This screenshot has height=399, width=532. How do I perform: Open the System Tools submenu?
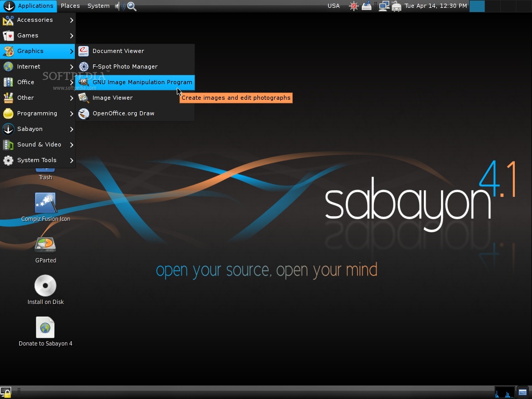(x=37, y=161)
